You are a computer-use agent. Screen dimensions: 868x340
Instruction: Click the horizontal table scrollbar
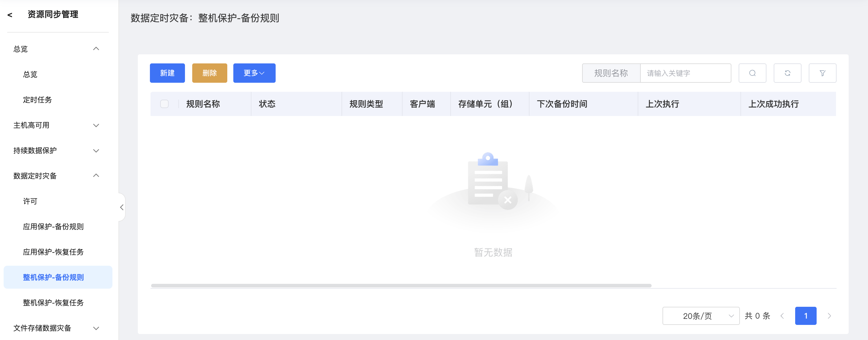[x=401, y=285]
